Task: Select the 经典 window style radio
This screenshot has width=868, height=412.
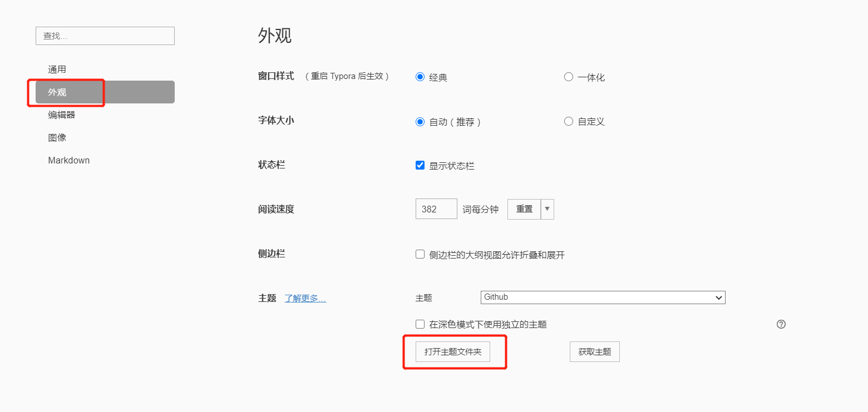Action: (x=420, y=77)
